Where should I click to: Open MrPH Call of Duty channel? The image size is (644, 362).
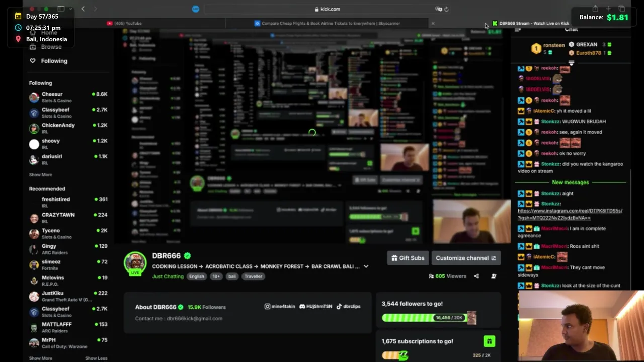tap(68, 343)
